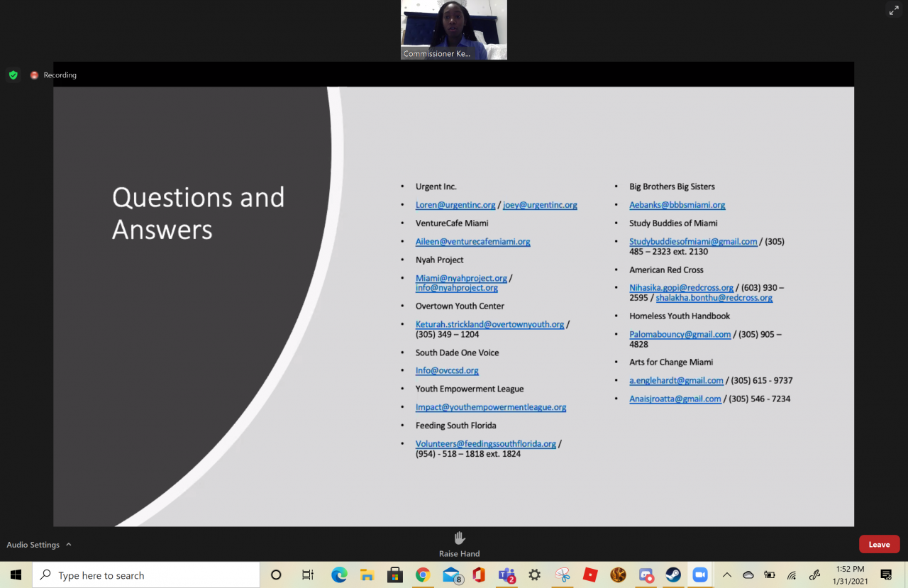Click the 'Homeless Youth Handbook' text

(680, 316)
